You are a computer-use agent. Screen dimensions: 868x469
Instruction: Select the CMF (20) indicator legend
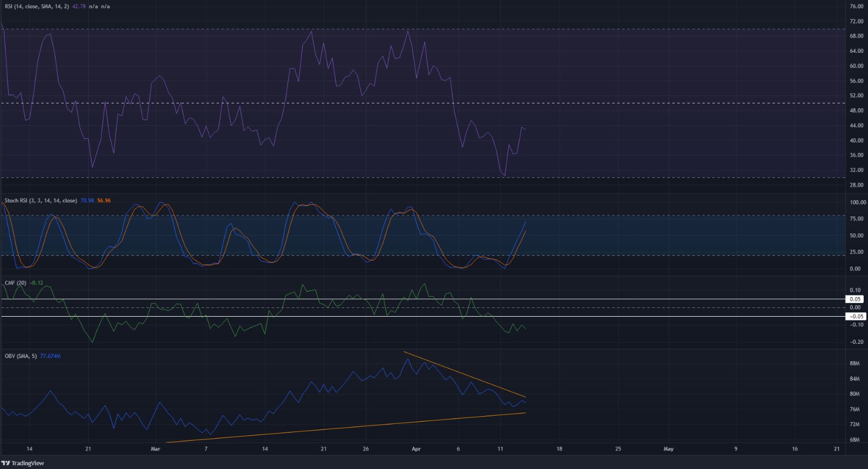pos(16,283)
